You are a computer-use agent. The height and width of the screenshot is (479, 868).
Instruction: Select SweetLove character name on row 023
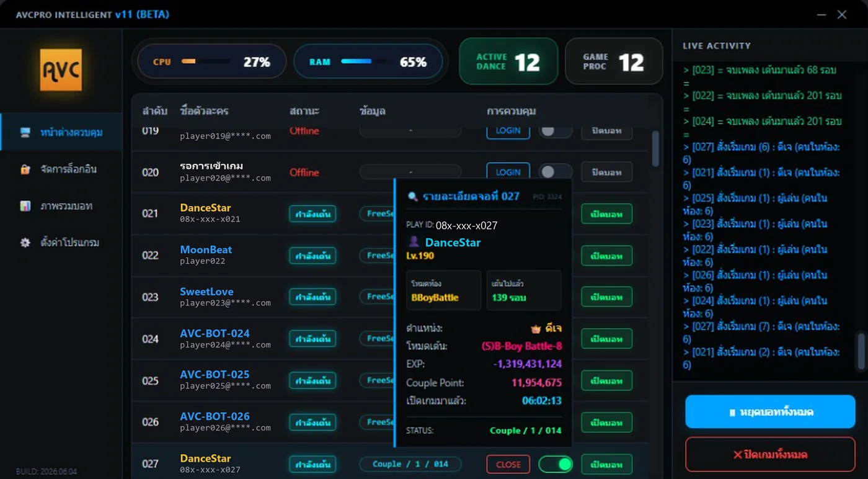click(x=206, y=292)
